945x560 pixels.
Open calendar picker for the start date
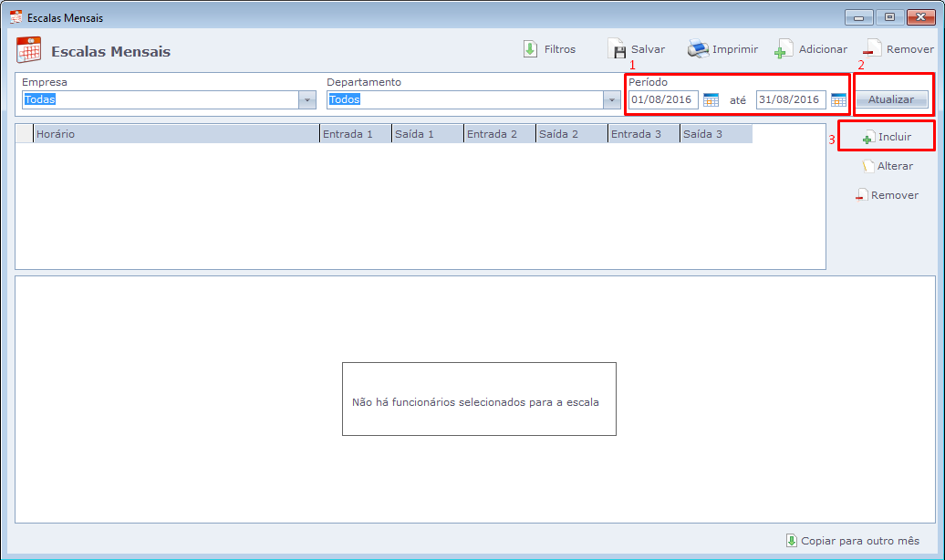pyautogui.click(x=711, y=100)
